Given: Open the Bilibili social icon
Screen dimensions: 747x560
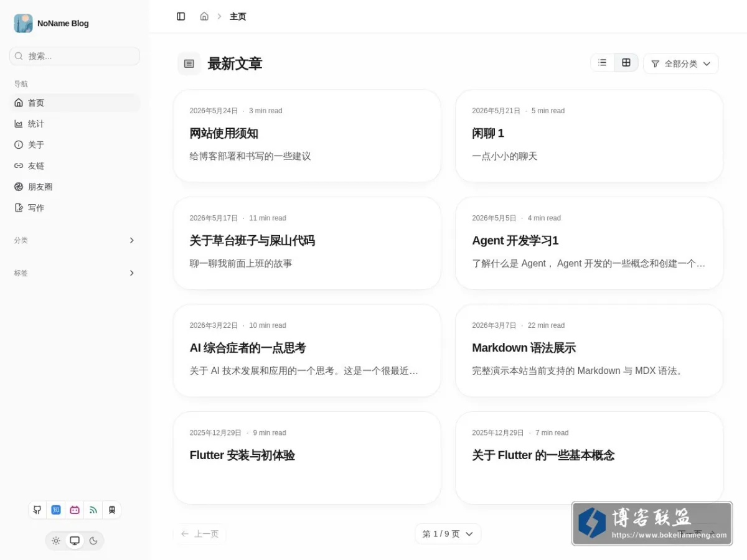Looking at the screenshot, I should pos(75,510).
